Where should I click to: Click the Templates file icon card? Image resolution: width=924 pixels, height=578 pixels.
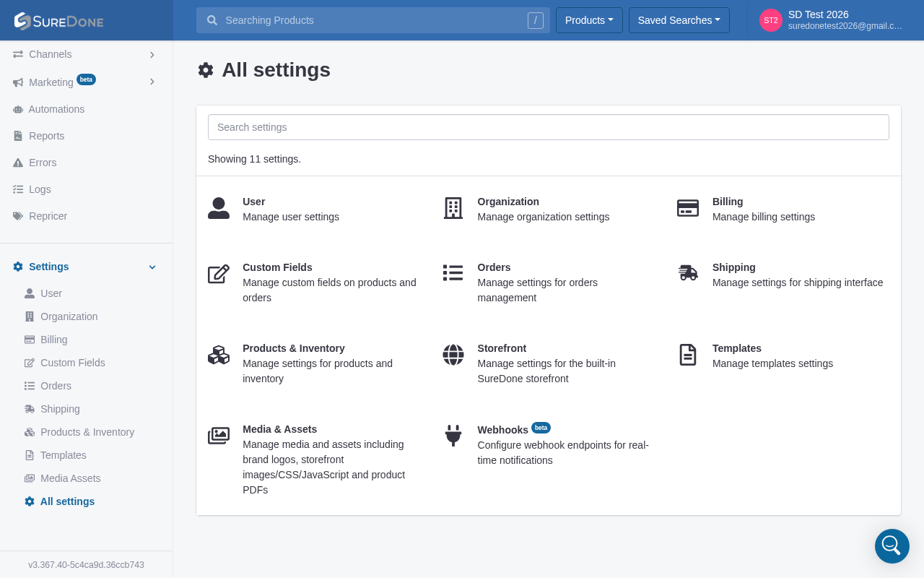(688, 355)
